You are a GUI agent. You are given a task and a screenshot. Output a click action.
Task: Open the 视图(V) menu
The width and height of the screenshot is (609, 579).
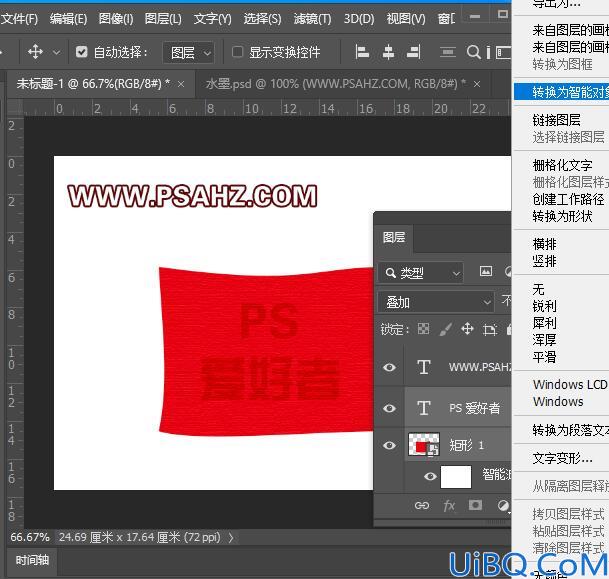406,19
